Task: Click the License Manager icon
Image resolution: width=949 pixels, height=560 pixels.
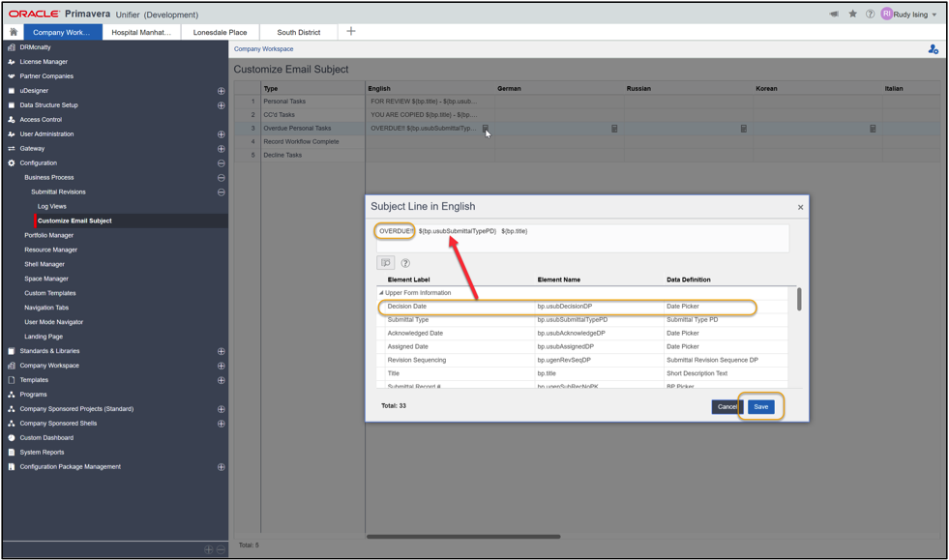Action: (x=12, y=62)
